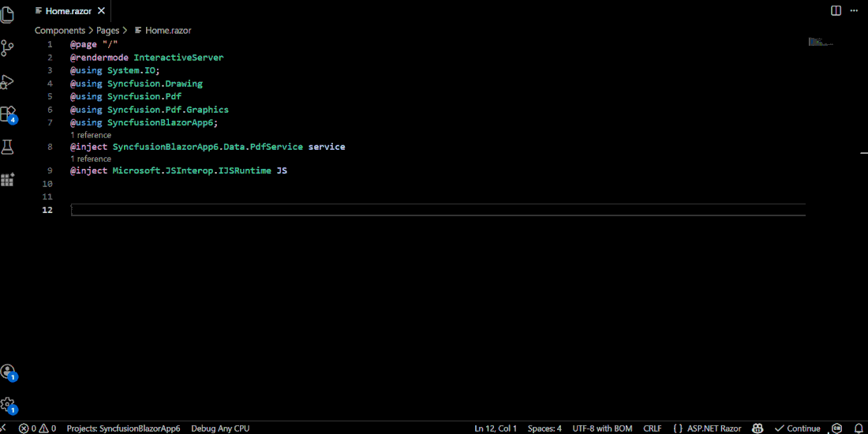This screenshot has height=434, width=868.
Task: Close the Home.razor tab
Action: coord(101,10)
